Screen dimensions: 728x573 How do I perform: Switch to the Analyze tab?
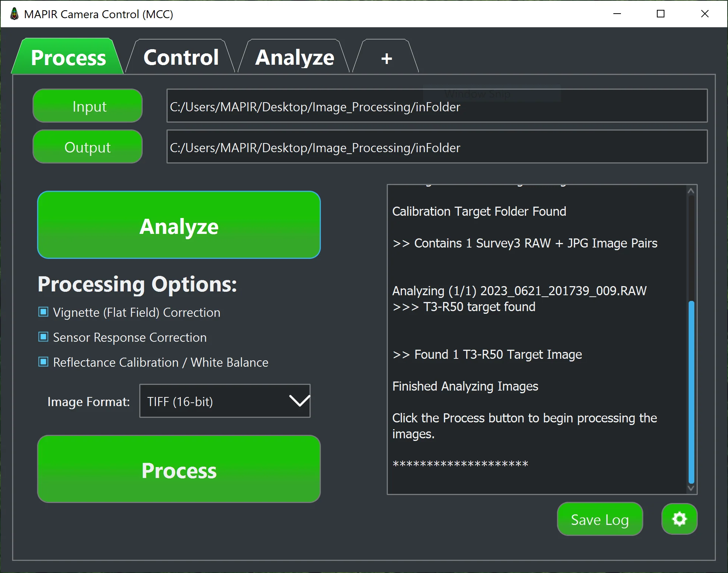294,58
